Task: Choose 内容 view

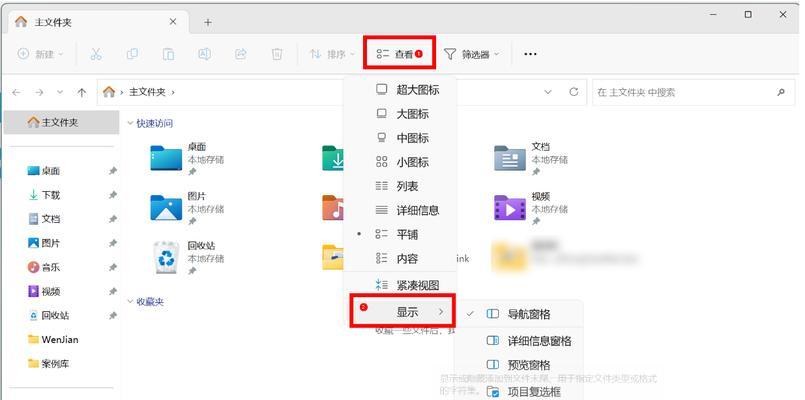Action: (400, 259)
